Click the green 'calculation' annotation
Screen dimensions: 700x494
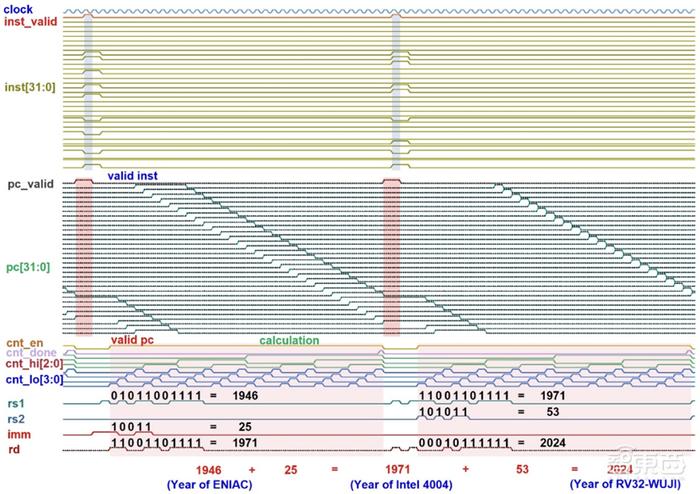click(289, 340)
